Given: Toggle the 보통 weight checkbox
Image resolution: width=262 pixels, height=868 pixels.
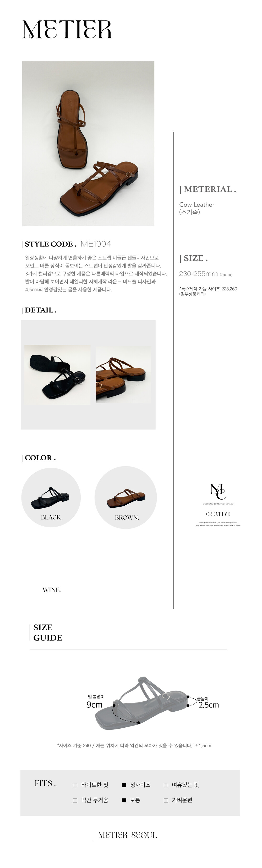Looking at the screenshot, I should (124, 800).
